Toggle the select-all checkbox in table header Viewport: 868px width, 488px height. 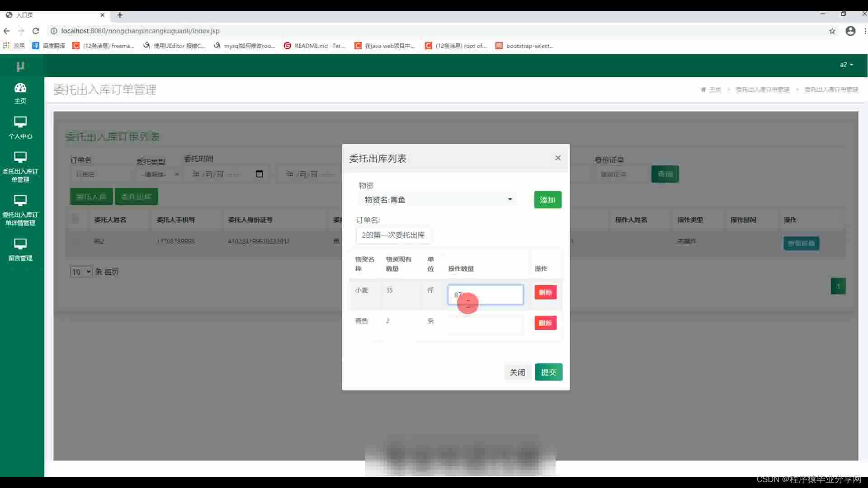pos(75,220)
